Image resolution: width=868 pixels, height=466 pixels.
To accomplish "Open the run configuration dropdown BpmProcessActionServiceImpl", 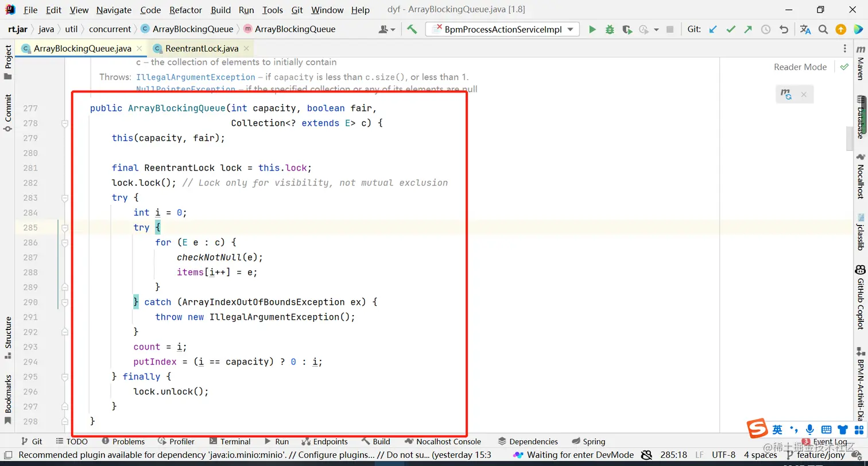I will (x=502, y=29).
